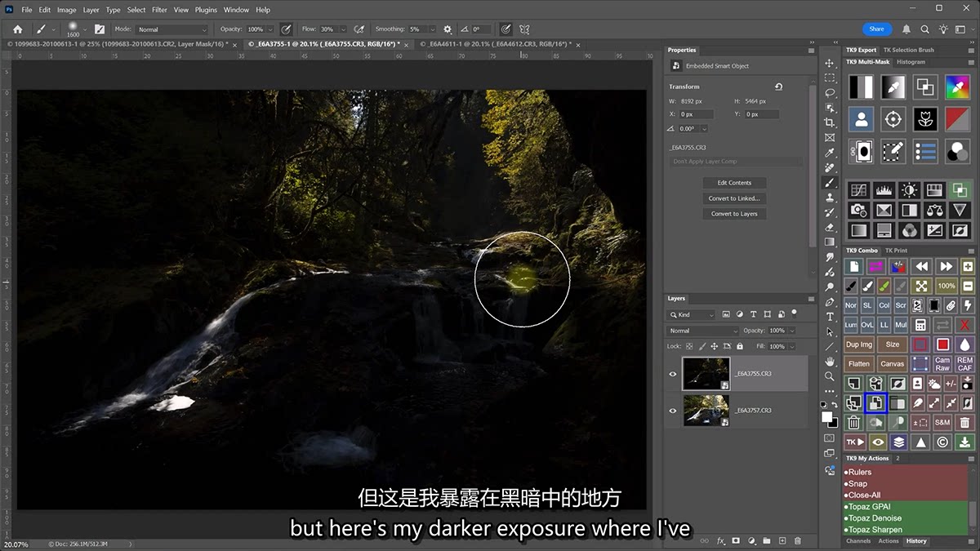Select the Move tool
This screenshot has width=980, height=551.
click(x=830, y=63)
